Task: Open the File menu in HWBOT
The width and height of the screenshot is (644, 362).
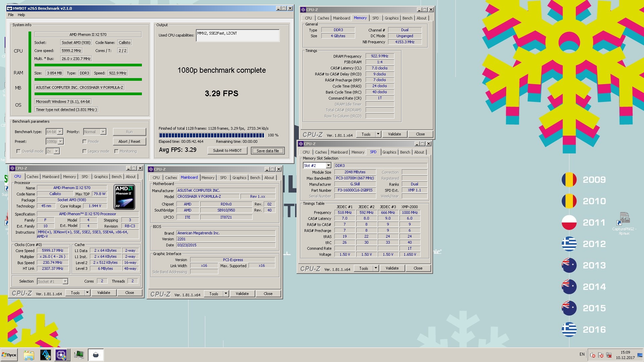Action: pos(11,15)
